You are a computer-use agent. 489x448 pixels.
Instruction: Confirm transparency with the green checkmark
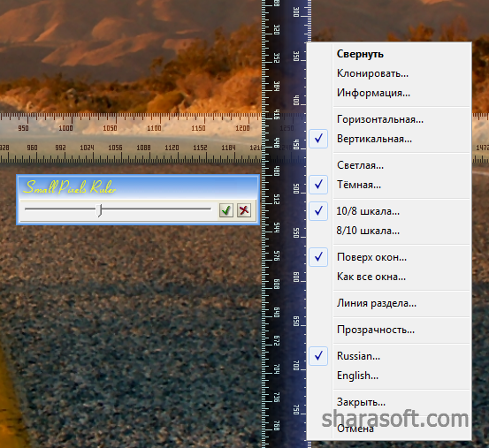click(225, 210)
